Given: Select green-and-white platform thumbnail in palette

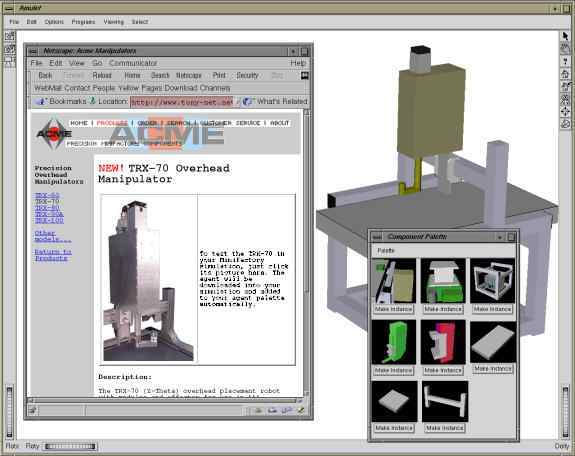Looking at the screenshot, I should (443, 281).
